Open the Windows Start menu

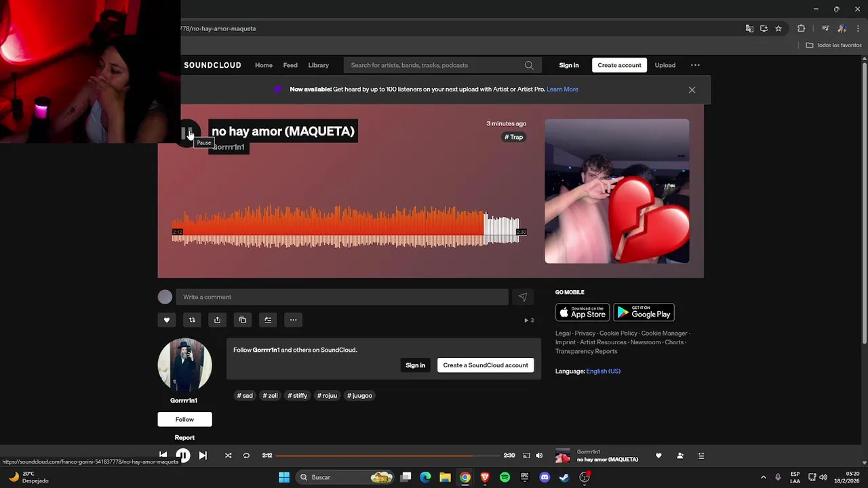(284, 477)
